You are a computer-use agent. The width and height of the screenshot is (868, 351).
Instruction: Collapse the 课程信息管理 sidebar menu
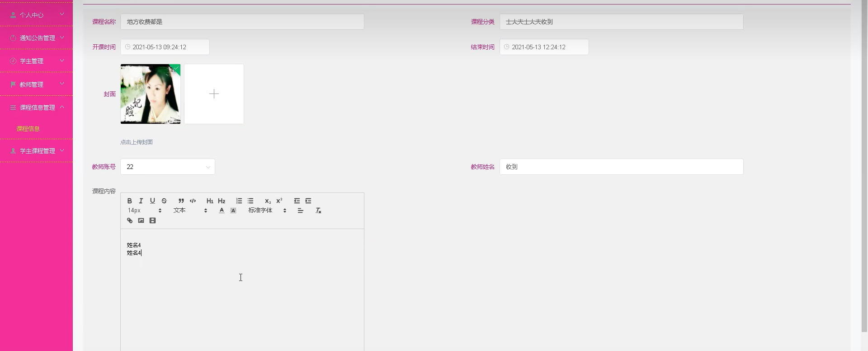tap(36, 108)
